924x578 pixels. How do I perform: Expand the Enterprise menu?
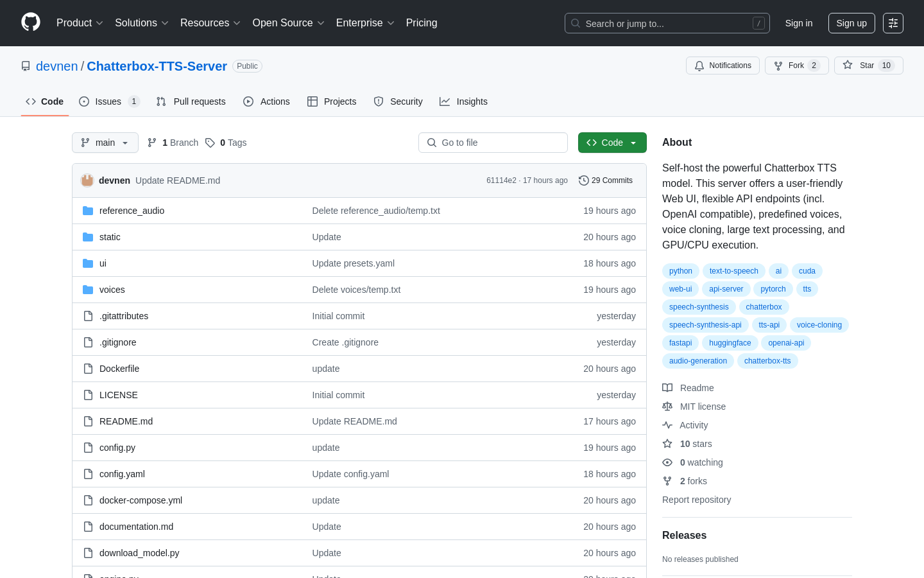click(x=365, y=22)
